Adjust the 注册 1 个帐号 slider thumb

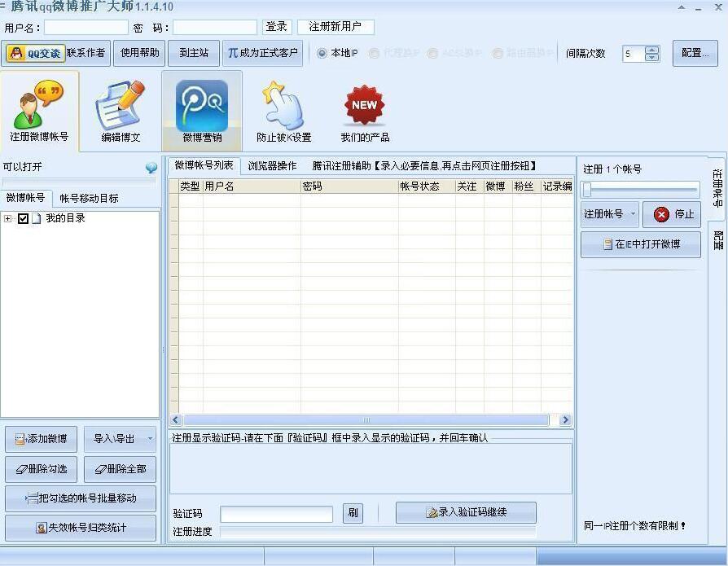587,190
